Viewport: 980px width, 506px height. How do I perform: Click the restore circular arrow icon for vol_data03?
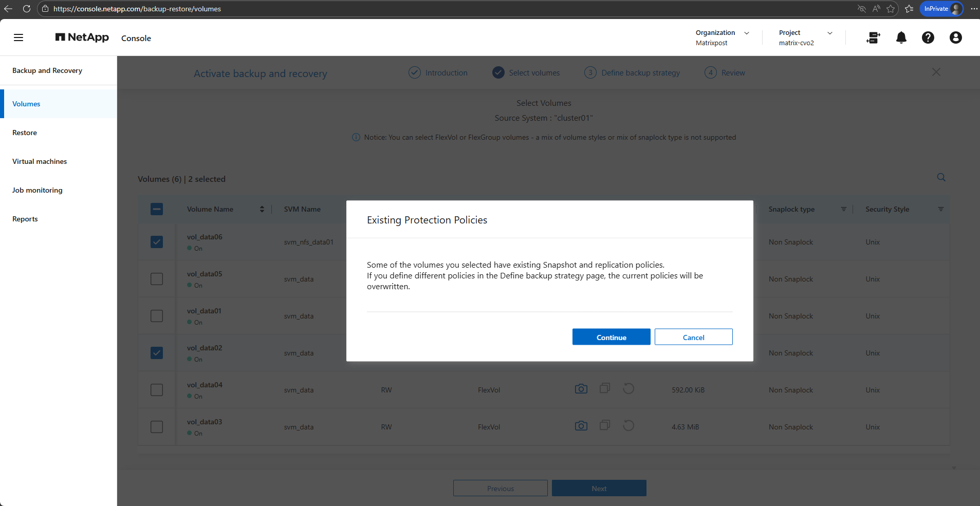point(628,425)
